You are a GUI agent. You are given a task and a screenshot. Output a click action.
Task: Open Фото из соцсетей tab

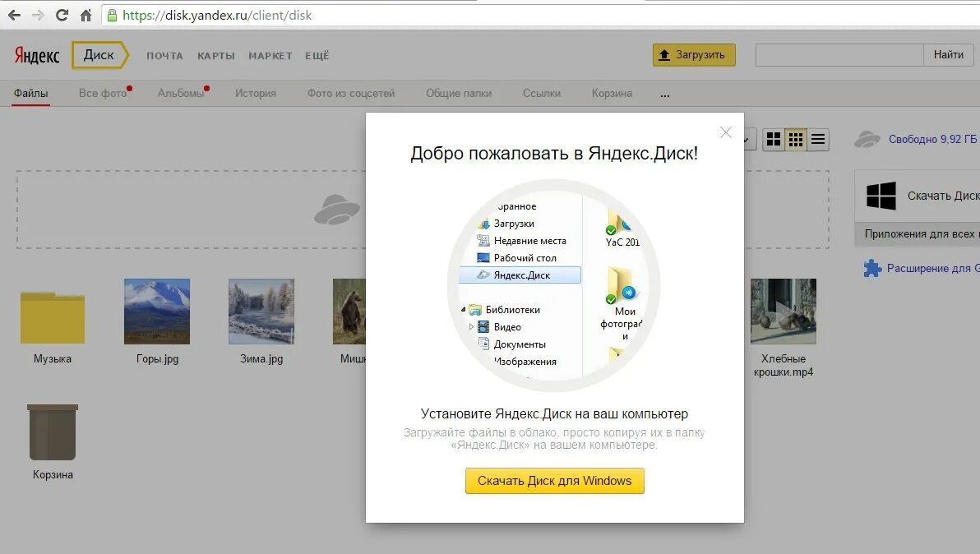point(350,94)
